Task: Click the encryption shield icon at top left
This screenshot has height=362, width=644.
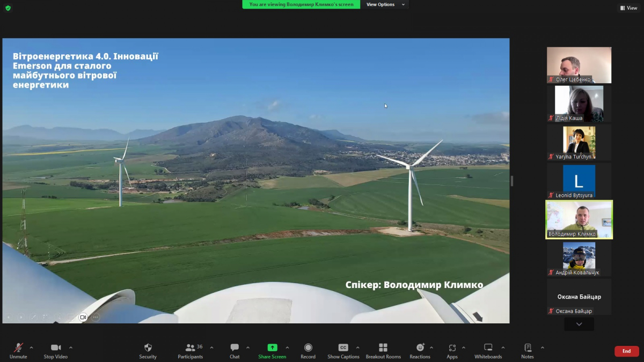Action: pos(8,8)
